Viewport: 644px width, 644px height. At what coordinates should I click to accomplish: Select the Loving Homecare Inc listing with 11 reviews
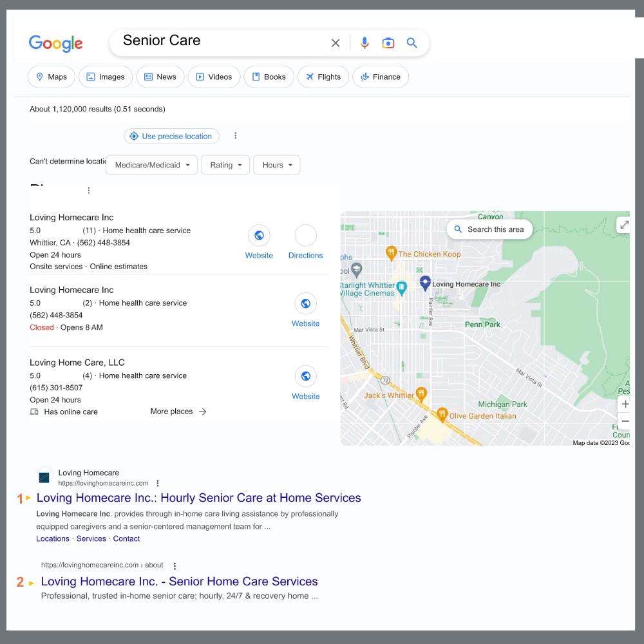click(71, 217)
